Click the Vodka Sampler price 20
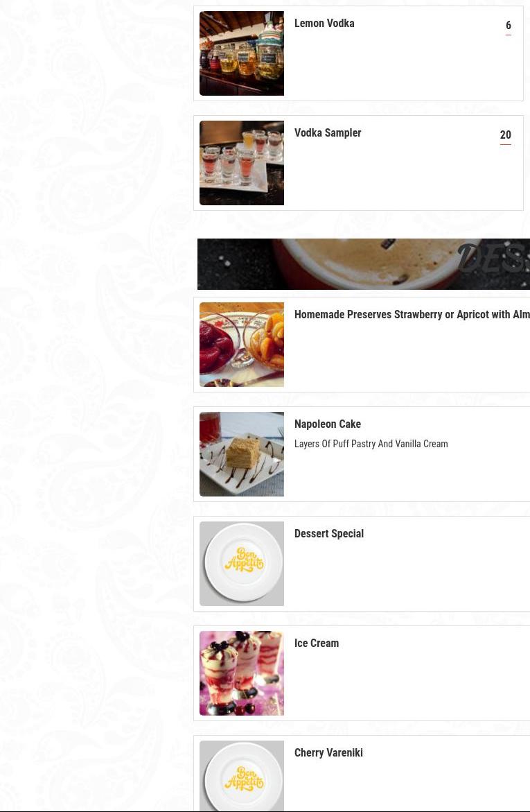 pos(506,135)
